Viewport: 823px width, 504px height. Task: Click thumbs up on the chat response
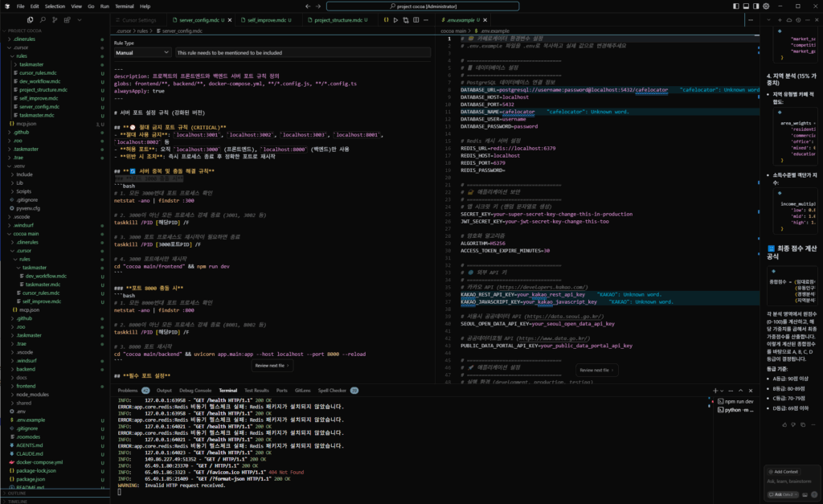[x=784, y=424]
